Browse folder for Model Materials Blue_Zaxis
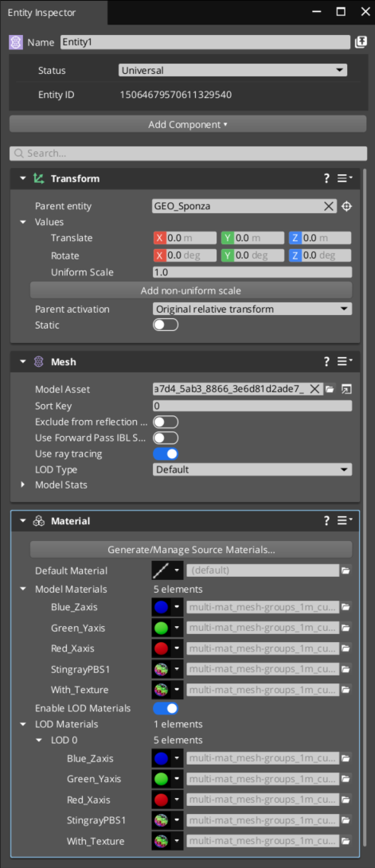Image resolution: width=375 pixels, height=868 pixels. pos(346,607)
